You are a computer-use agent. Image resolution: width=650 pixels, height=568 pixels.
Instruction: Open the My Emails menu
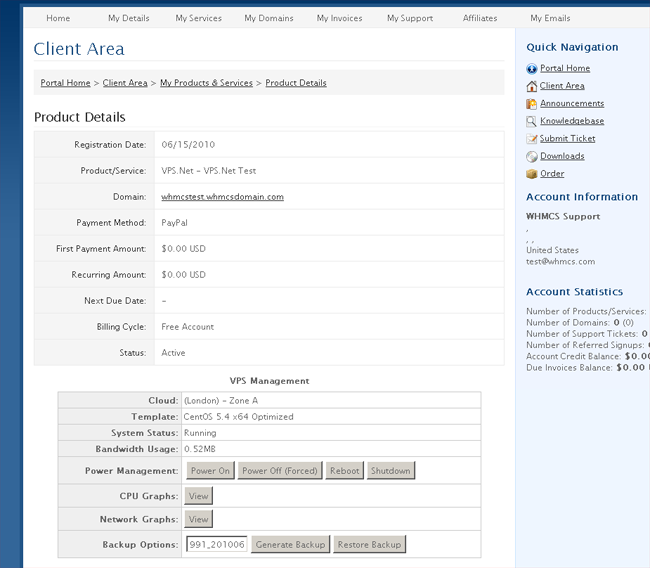(550, 18)
